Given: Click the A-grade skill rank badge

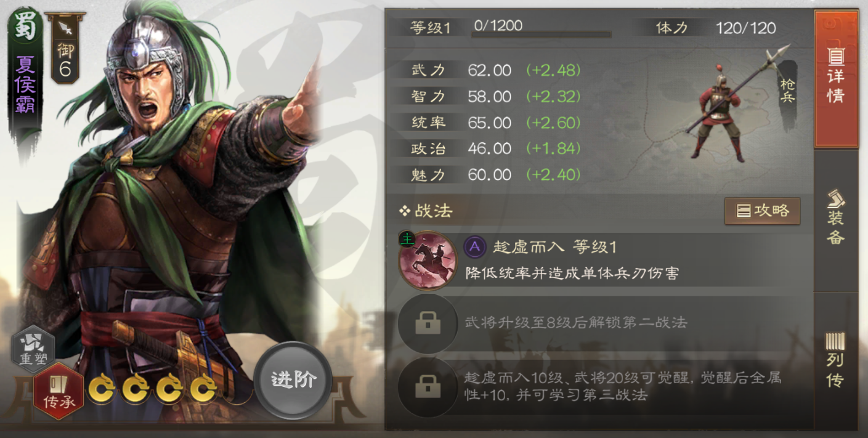Looking at the screenshot, I should pos(475,247).
